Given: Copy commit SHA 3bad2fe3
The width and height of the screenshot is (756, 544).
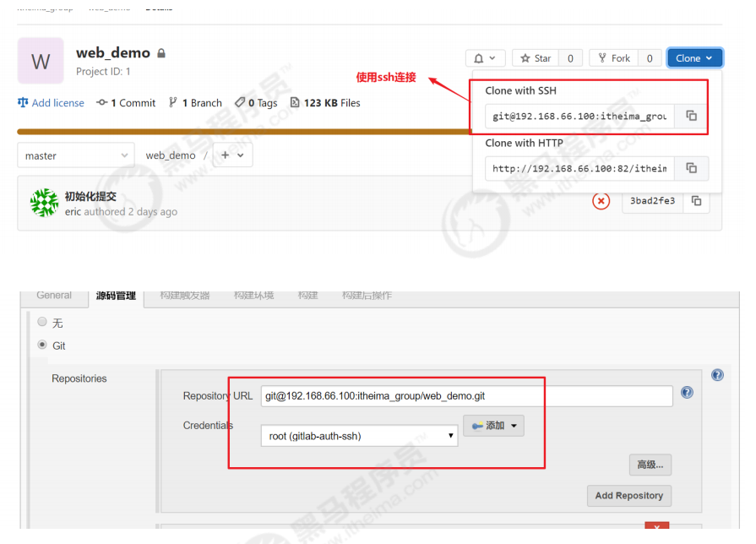Looking at the screenshot, I should [x=696, y=201].
